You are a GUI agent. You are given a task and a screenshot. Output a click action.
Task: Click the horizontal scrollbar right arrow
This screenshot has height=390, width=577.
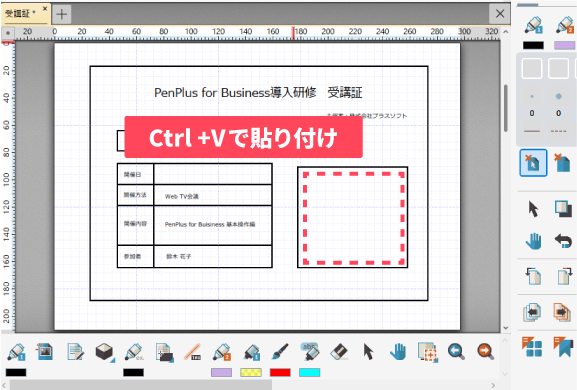pyautogui.click(x=493, y=385)
